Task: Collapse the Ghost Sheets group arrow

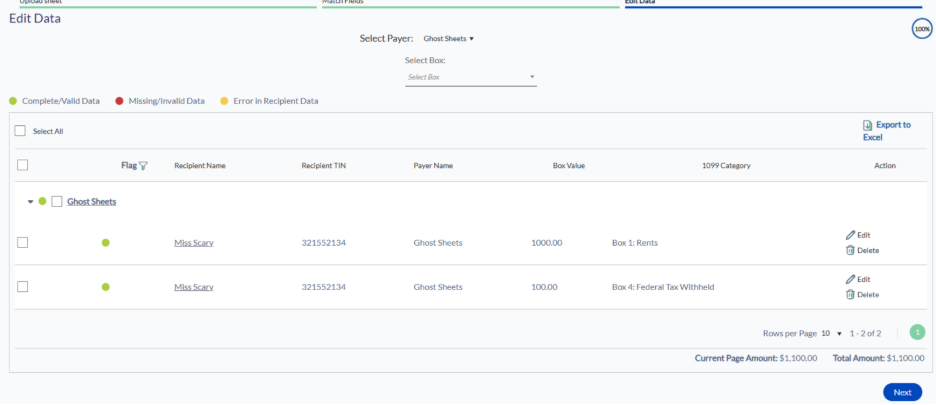Action: point(30,202)
